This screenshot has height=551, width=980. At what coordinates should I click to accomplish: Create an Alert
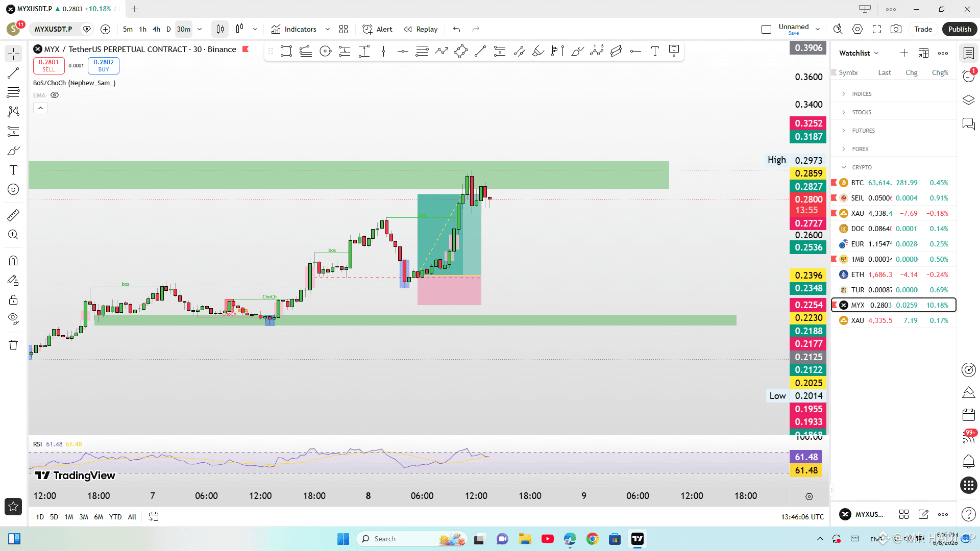(x=377, y=29)
